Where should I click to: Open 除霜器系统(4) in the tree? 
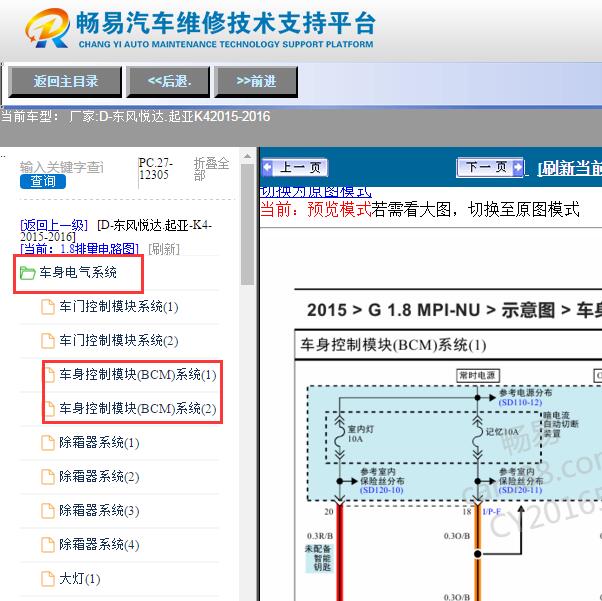[x=99, y=545]
